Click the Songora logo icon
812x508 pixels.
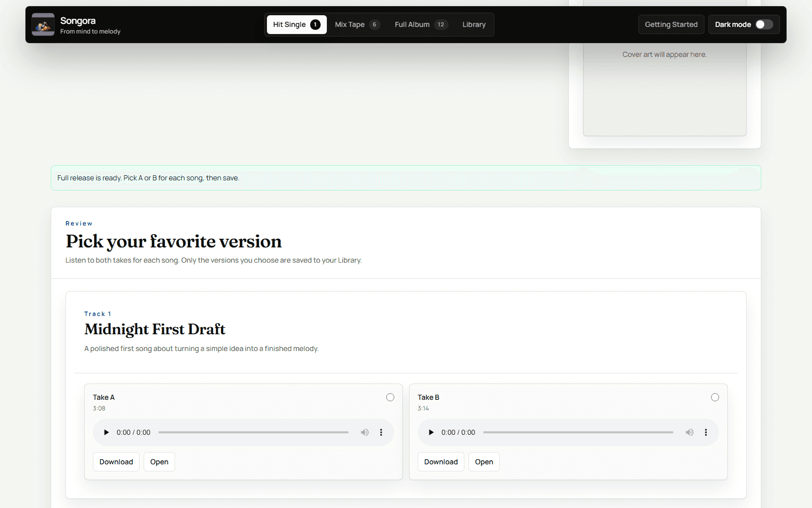click(x=43, y=24)
